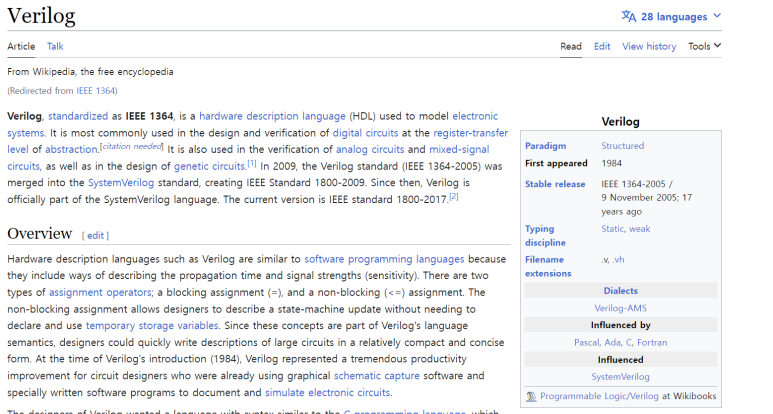
Task: Click citation reference number 1
Action: coord(252,163)
